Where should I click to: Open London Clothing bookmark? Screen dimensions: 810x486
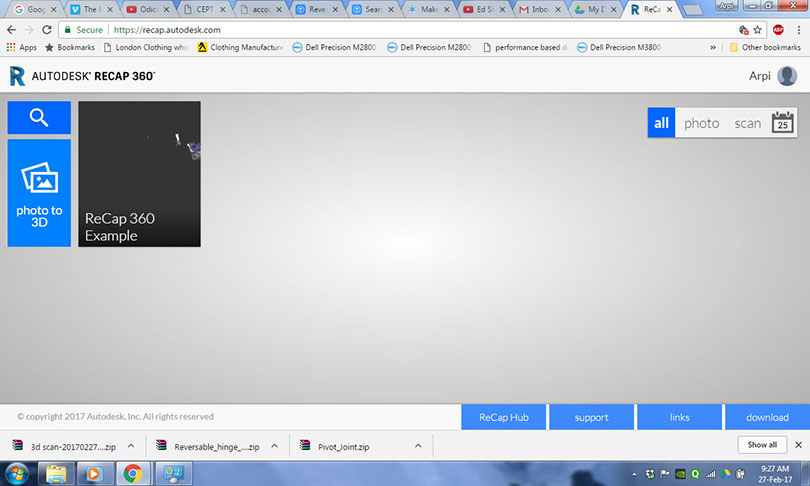[x=146, y=48]
